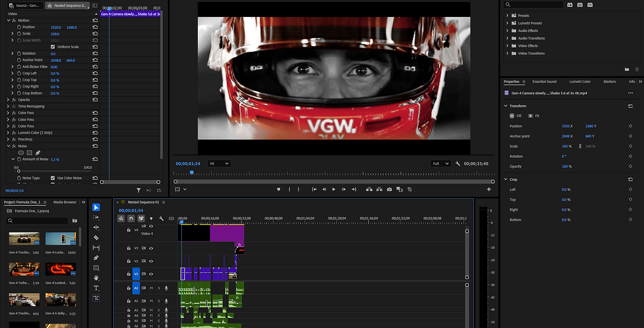Select the Gen-4 Turbo clip thumbnail
The image size is (644, 328).
[24, 270]
